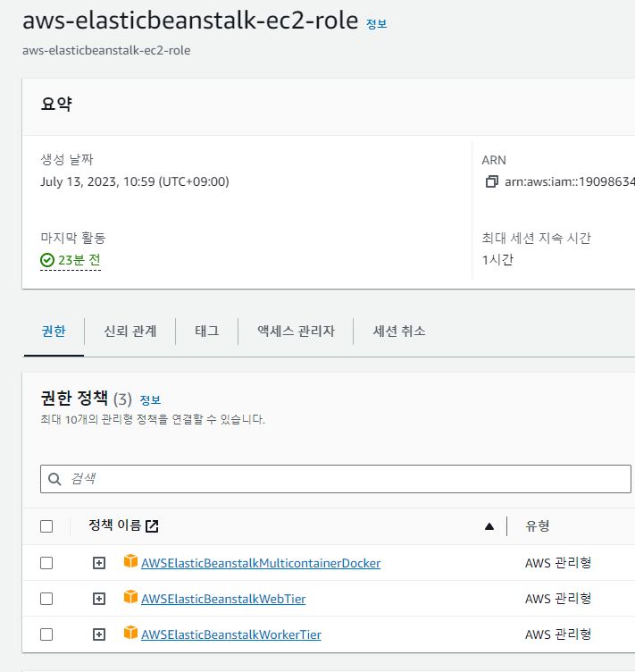Click the 정보 link beside 권한 정책 (3)
Image resolution: width=635 pixels, height=672 pixels.
150,400
